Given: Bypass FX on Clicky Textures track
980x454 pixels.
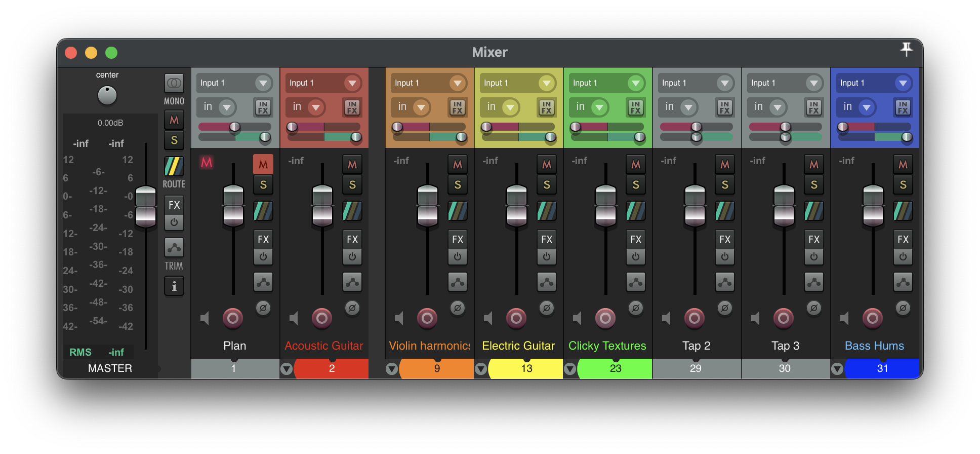Looking at the screenshot, I should (636, 256).
